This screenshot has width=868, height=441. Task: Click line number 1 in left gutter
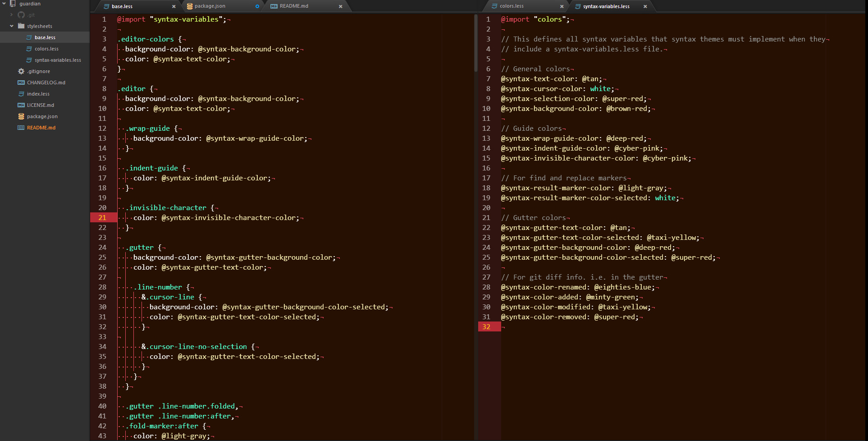(x=104, y=19)
